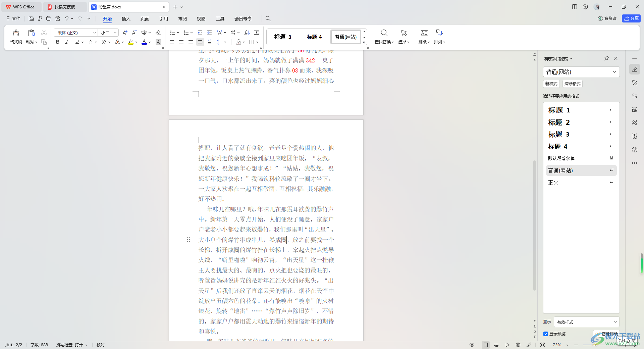Select the 正文 style in the pane

click(x=581, y=183)
